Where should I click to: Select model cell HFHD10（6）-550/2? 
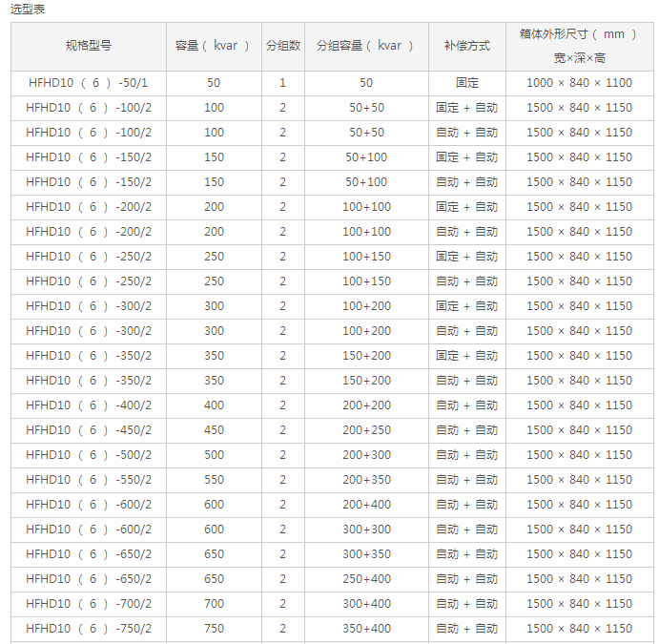click(89, 480)
